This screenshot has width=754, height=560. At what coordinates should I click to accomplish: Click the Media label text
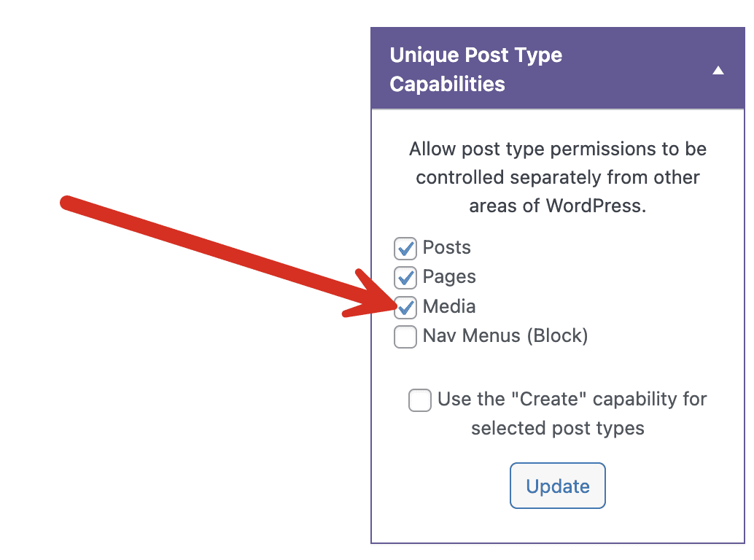coord(448,307)
